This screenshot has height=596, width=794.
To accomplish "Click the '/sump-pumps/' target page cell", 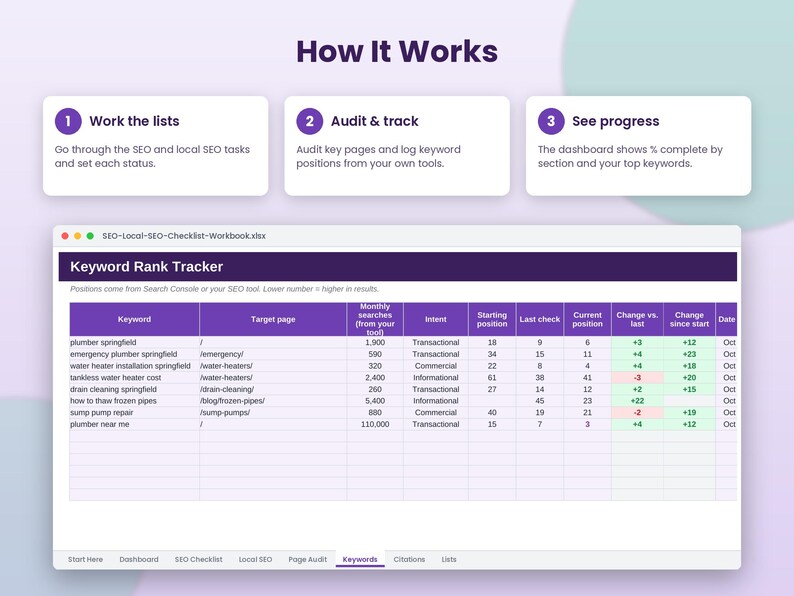I will pyautogui.click(x=273, y=412).
